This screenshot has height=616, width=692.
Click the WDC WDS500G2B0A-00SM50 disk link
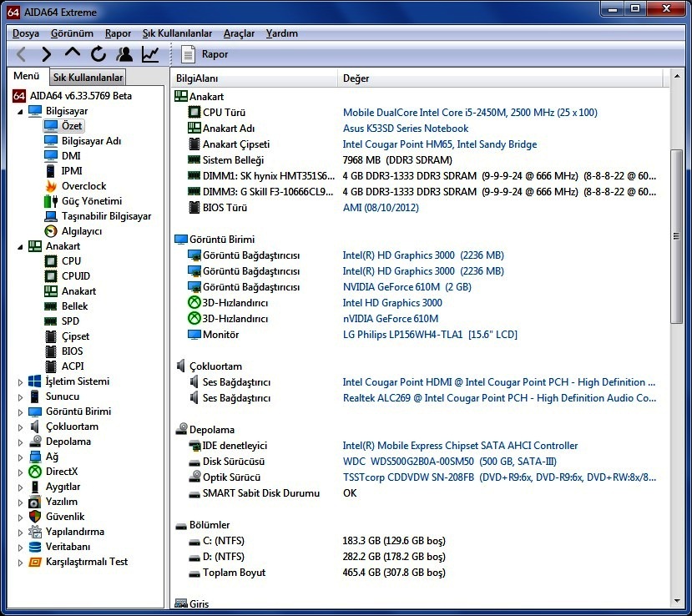tap(450, 462)
